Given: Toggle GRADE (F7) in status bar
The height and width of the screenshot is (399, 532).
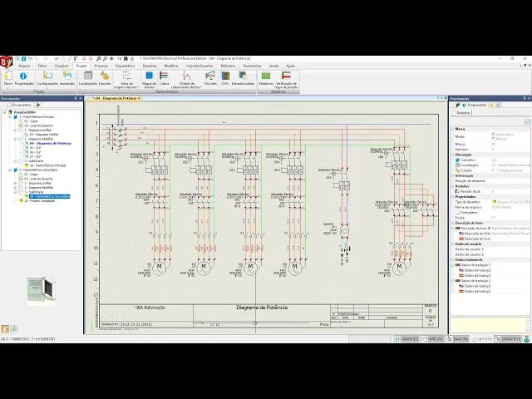Looking at the screenshot, I should (x=406, y=339).
